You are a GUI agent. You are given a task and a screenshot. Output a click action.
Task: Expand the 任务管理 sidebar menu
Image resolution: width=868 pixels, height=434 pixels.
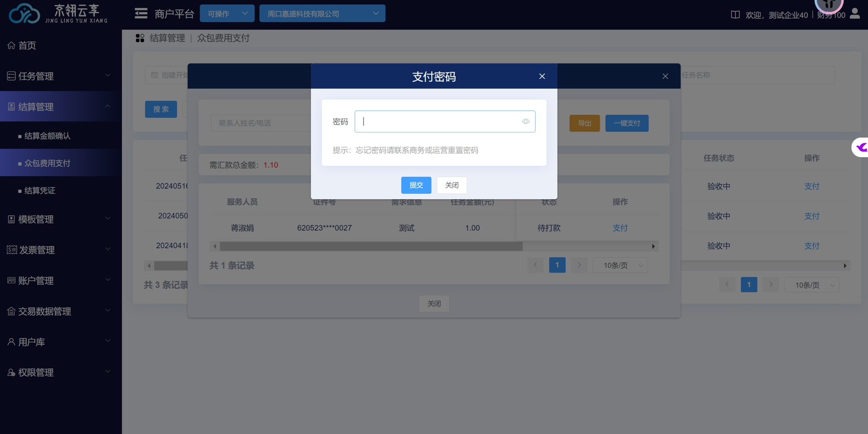tap(59, 76)
